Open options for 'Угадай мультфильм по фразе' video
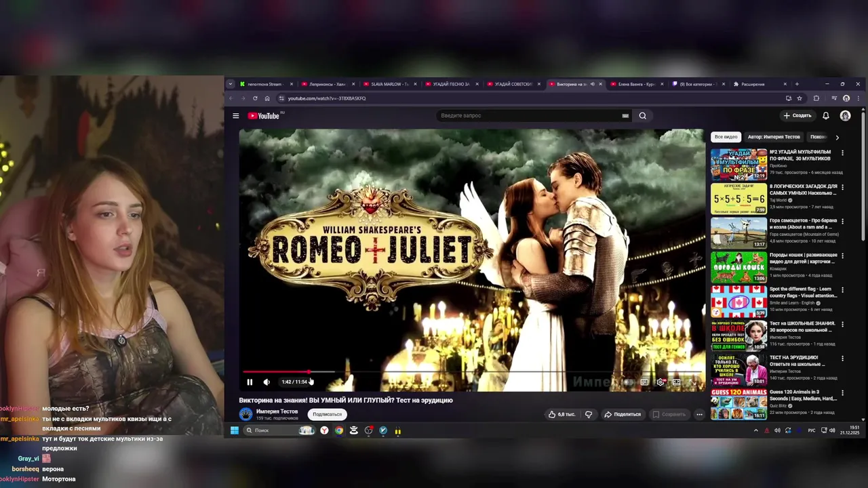The image size is (868, 488). click(x=842, y=153)
